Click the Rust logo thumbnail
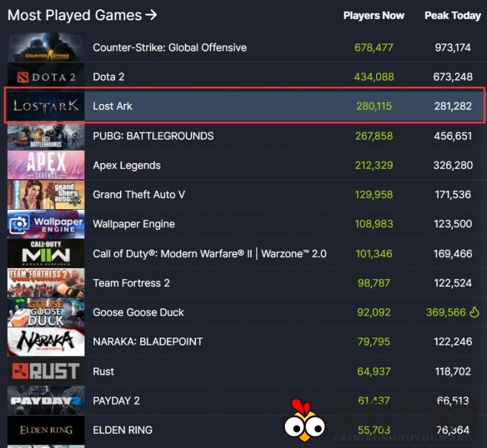Image resolution: width=487 pixels, height=448 pixels. [x=45, y=371]
